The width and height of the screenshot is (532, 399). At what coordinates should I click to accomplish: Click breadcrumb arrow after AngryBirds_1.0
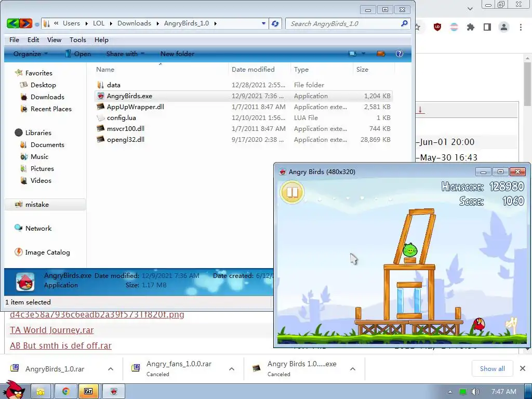pyautogui.click(x=216, y=23)
